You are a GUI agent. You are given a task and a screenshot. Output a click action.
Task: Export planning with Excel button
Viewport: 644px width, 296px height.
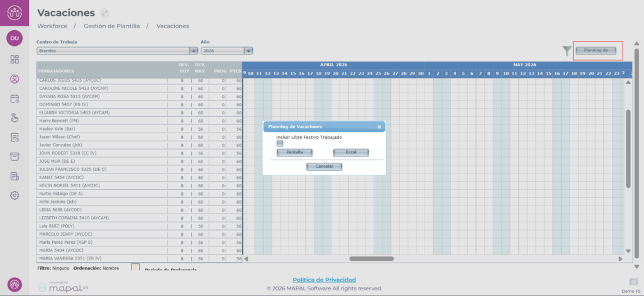pos(351,153)
